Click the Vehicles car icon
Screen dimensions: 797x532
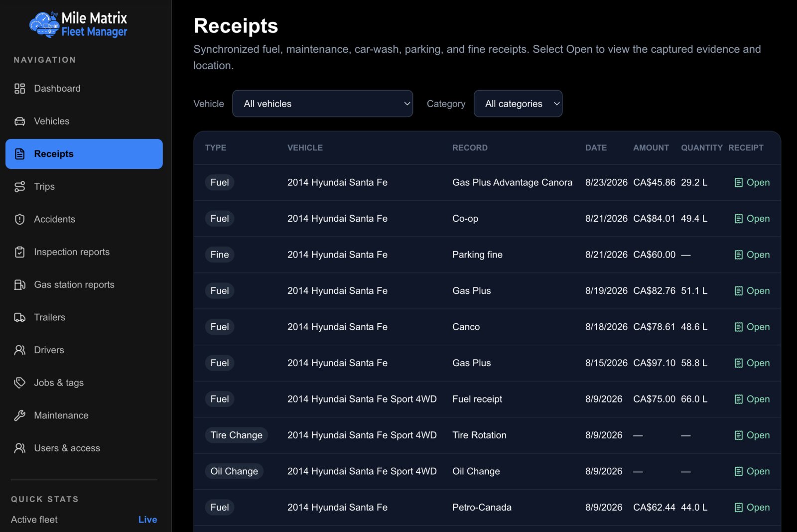pyautogui.click(x=19, y=121)
